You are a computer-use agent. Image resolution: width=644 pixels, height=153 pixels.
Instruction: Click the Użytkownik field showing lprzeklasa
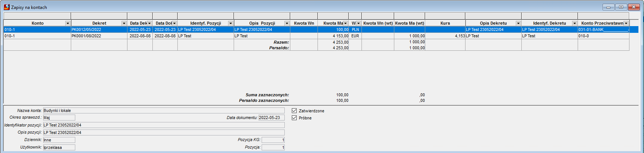[x=59, y=147]
